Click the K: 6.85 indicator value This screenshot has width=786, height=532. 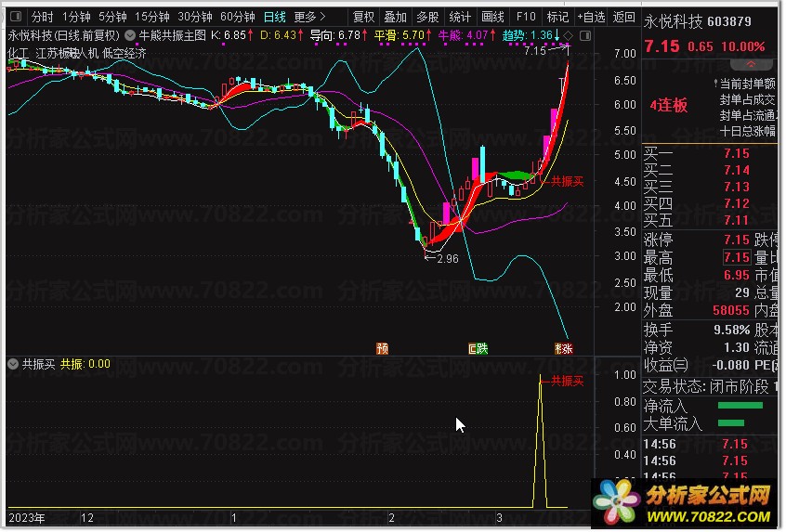tap(231, 35)
